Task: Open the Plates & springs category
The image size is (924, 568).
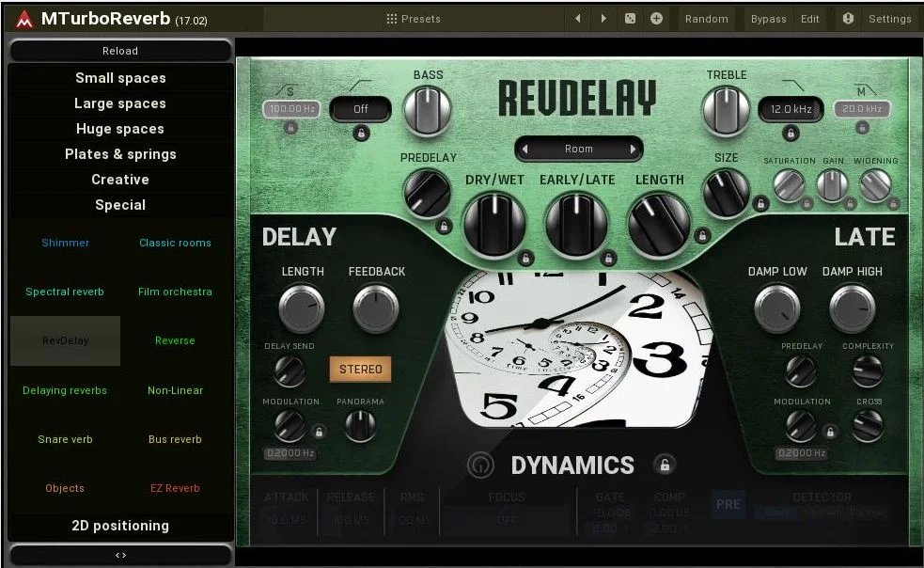Action: [120, 154]
